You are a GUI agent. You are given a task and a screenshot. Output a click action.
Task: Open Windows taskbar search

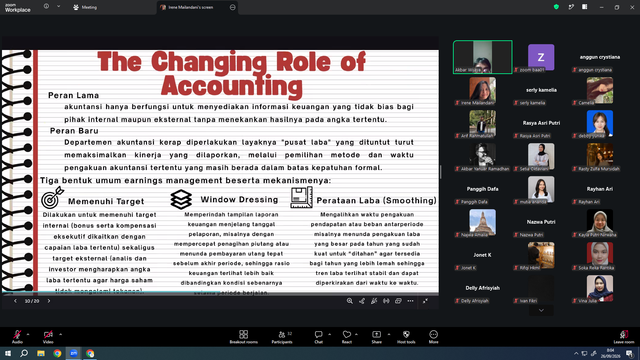(x=24, y=353)
